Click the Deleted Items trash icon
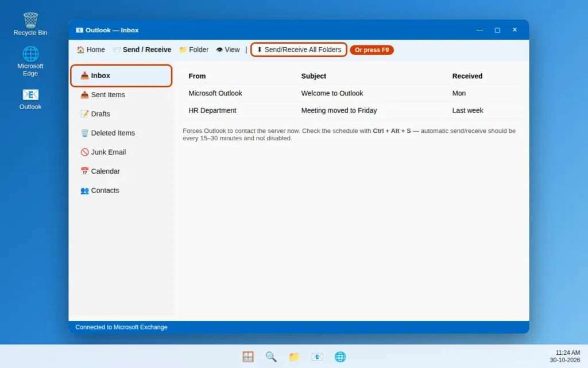Screen dimensions: 588x368 point(85,133)
